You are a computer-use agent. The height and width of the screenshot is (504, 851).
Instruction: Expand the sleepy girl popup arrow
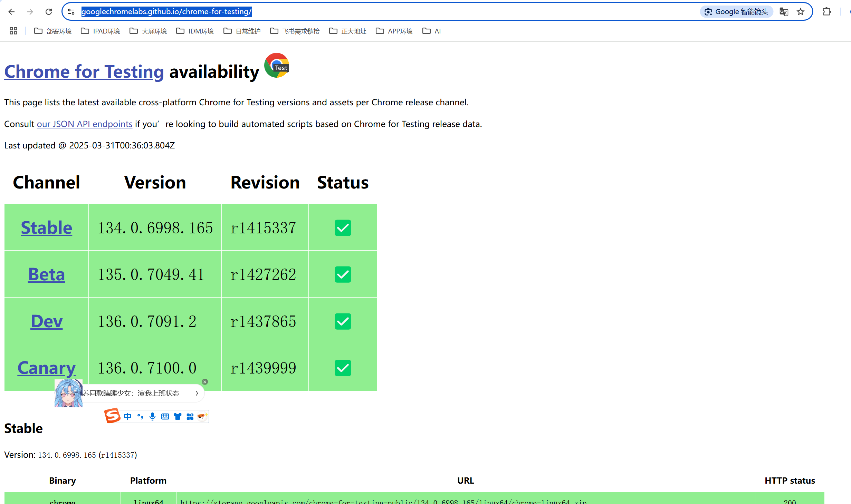(197, 393)
